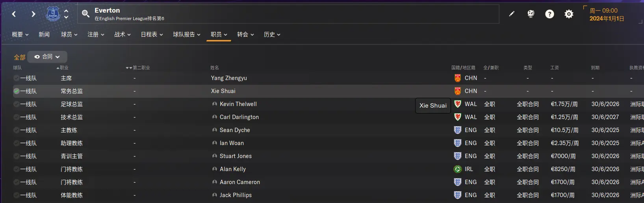Screen dimensions: 644x203
Task: Open the 职员 menu
Action: [219, 35]
